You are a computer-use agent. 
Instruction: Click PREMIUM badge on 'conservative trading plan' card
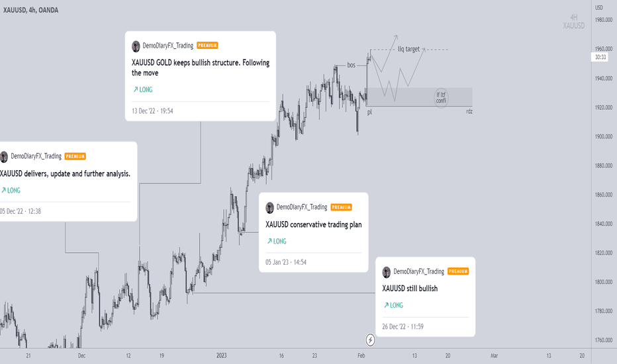341,207
